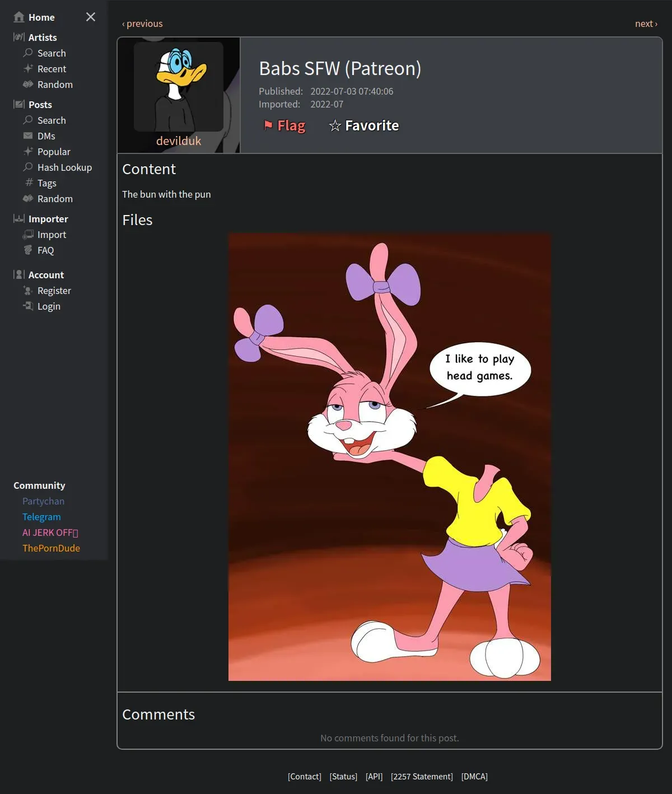
Task: Open the Artists menu heading
Action: [x=43, y=38]
